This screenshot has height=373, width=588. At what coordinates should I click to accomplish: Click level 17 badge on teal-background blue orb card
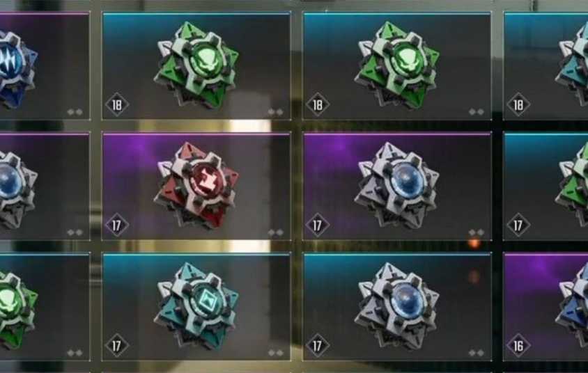click(x=318, y=346)
